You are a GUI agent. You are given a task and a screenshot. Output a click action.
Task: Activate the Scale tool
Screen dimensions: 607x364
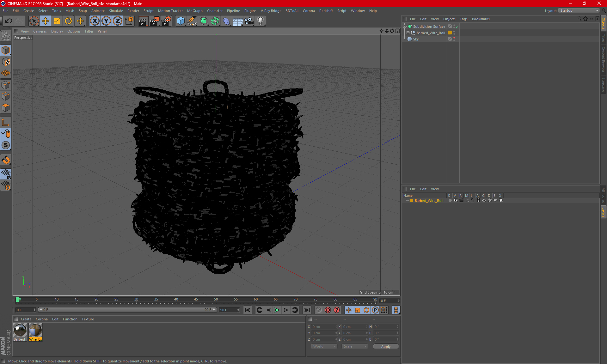pyautogui.click(x=57, y=21)
